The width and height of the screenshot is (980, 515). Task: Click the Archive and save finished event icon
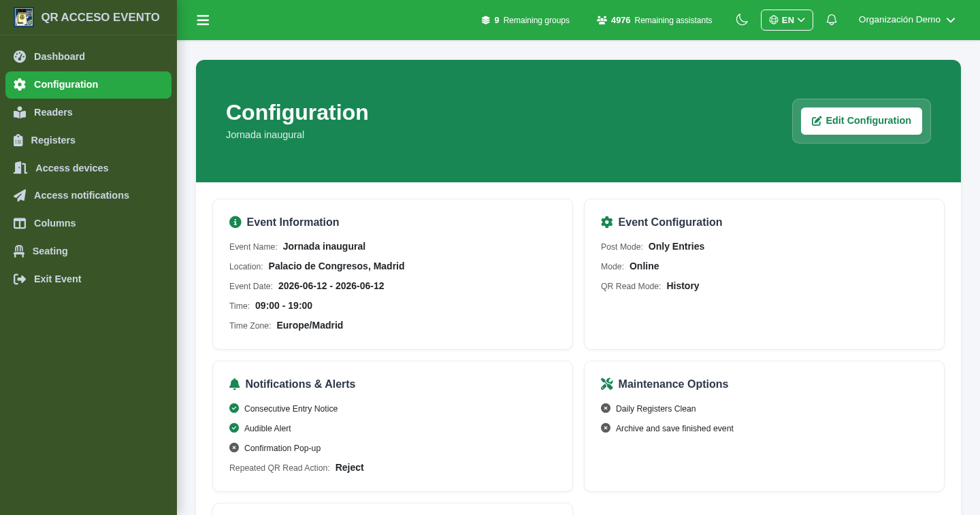pos(606,428)
